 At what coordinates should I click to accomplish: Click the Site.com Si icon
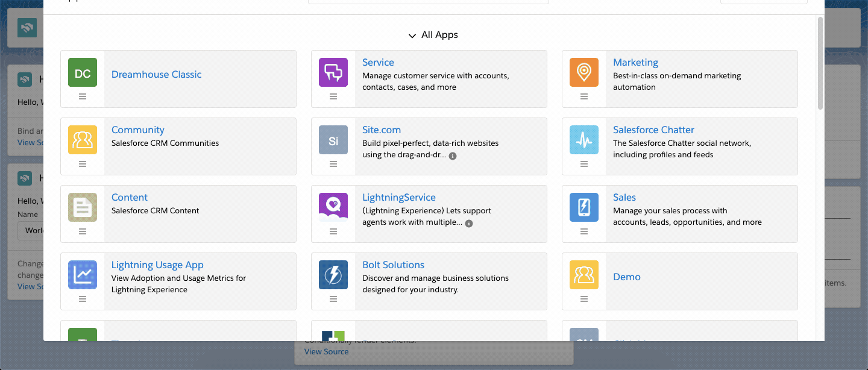[x=333, y=140]
